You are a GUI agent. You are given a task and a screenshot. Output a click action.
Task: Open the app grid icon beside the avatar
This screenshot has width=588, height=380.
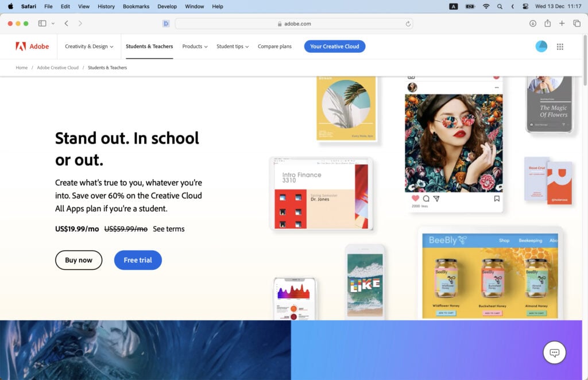pos(560,46)
